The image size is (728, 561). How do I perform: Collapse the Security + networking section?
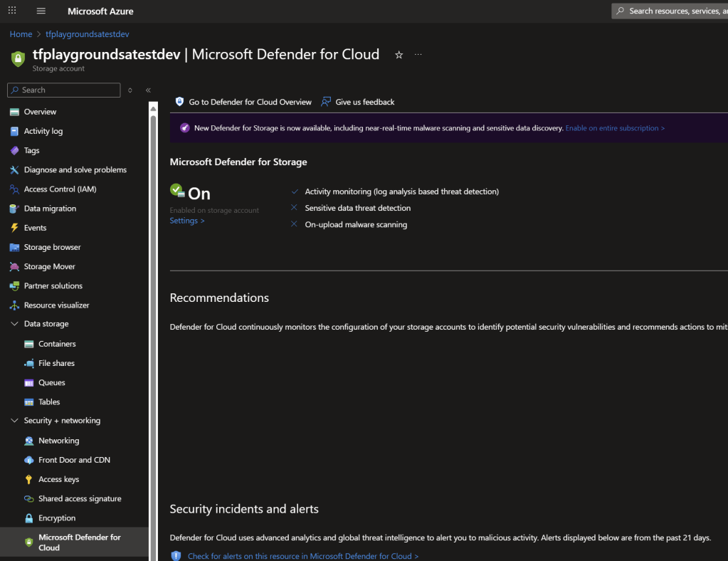[14, 421]
